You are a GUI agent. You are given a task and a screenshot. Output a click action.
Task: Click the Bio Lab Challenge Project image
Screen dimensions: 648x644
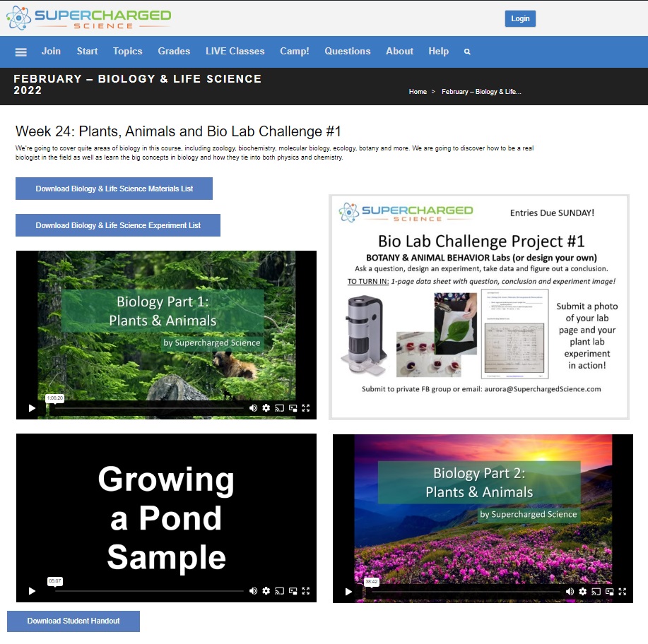click(x=478, y=307)
